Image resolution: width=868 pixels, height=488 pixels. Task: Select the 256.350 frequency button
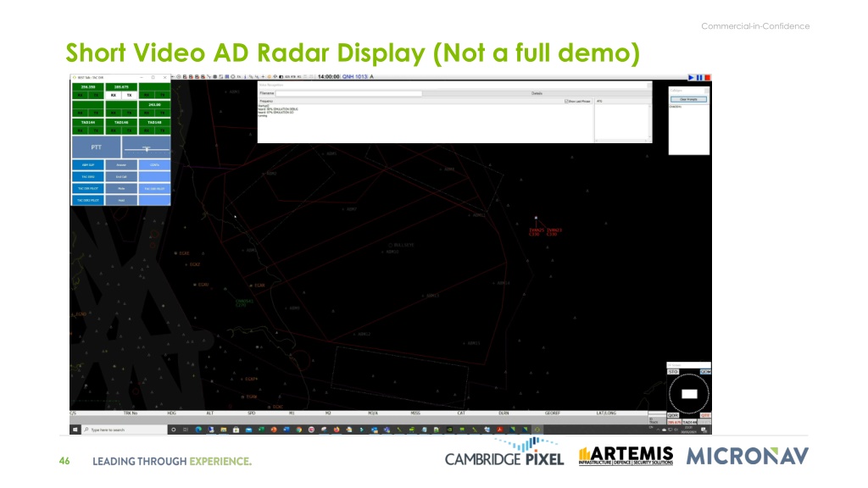pos(88,87)
